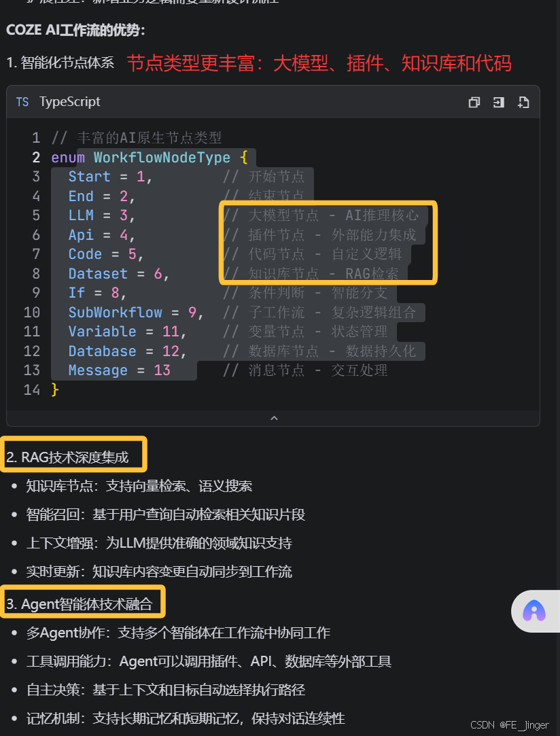
Task: Collapse the code block with bottom chevron
Action: 274,418
